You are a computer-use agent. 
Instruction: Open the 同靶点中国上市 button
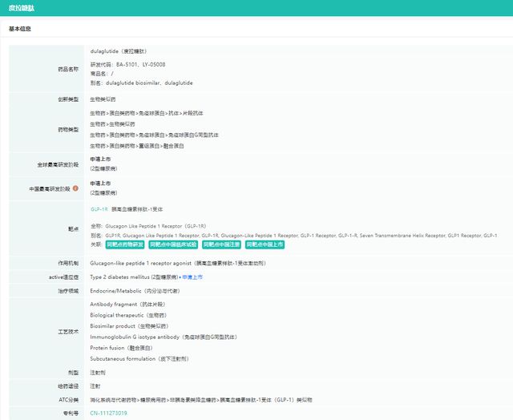pos(265,244)
